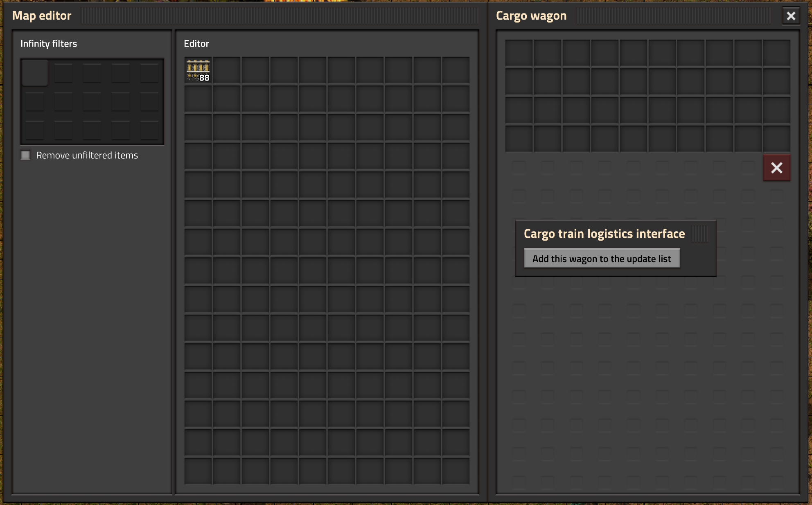Select the slot directly right of the rails stack
This screenshot has width=812, height=505.
tap(226, 70)
